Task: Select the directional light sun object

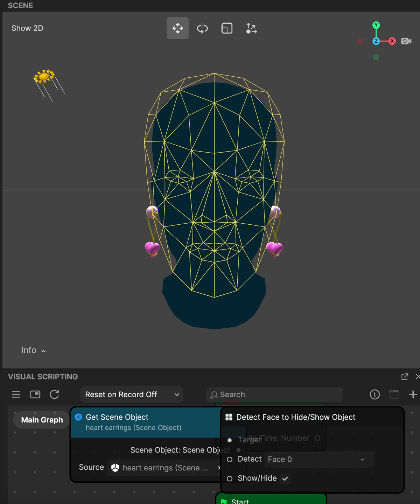Action: point(44,76)
